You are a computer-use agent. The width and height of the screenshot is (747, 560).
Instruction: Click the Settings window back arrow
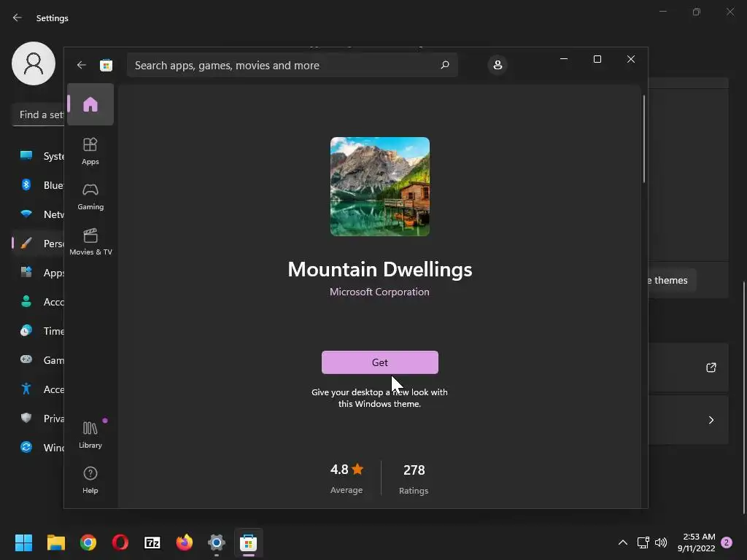point(18,17)
